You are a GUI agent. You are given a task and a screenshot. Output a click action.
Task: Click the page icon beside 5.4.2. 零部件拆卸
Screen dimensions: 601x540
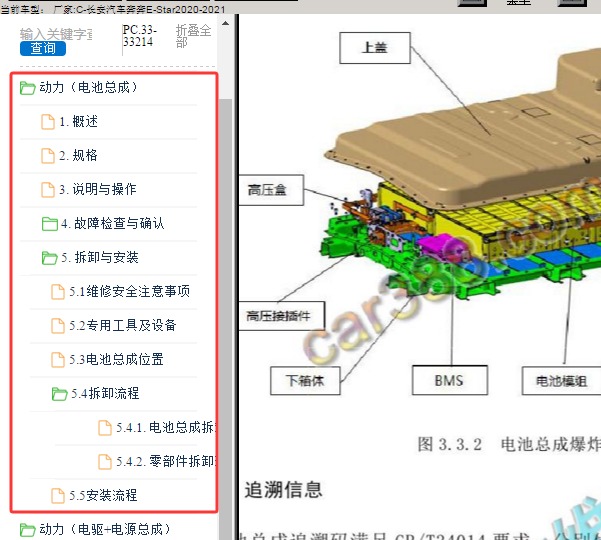105,461
